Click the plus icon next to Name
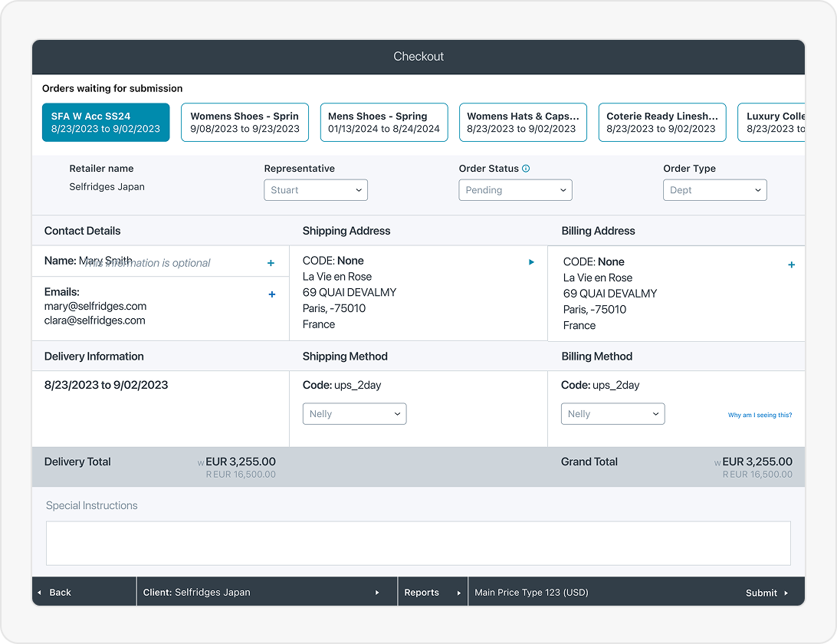Viewport: 837px width, 644px height. [x=271, y=264]
